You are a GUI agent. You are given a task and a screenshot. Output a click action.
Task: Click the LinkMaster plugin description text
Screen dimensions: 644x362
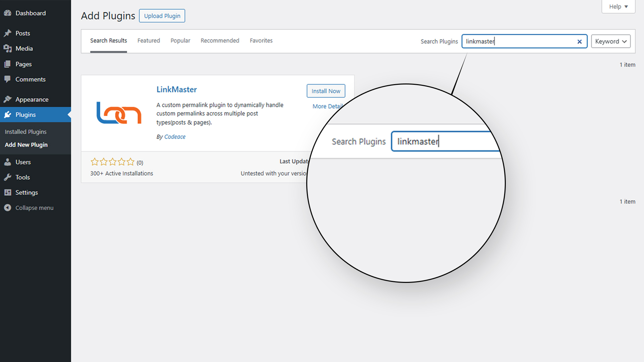tap(220, 114)
